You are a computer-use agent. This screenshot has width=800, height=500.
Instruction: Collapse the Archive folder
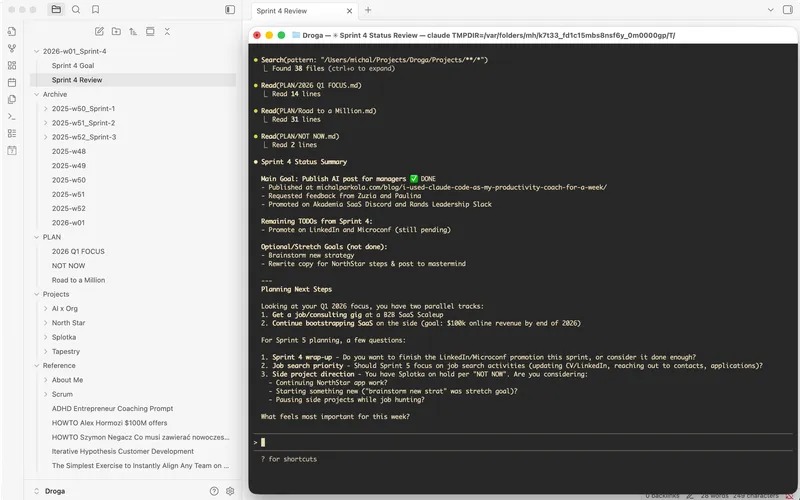[37, 94]
